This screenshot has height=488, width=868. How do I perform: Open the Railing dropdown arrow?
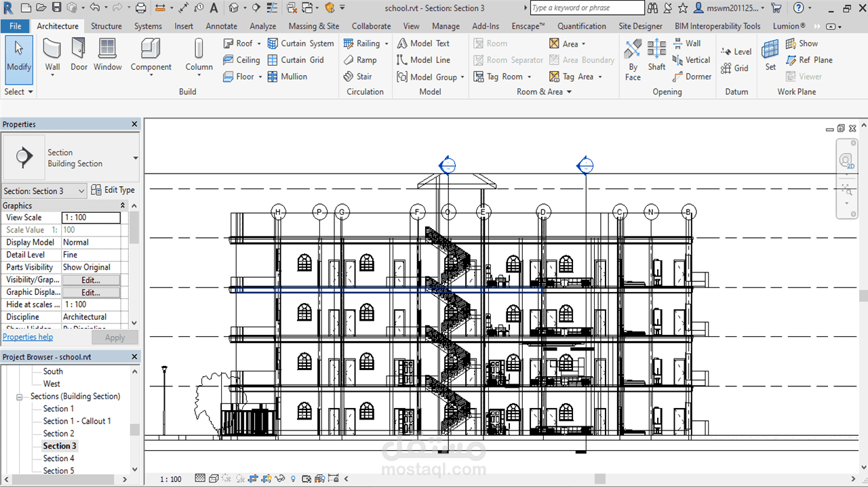click(x=387, y=43)
